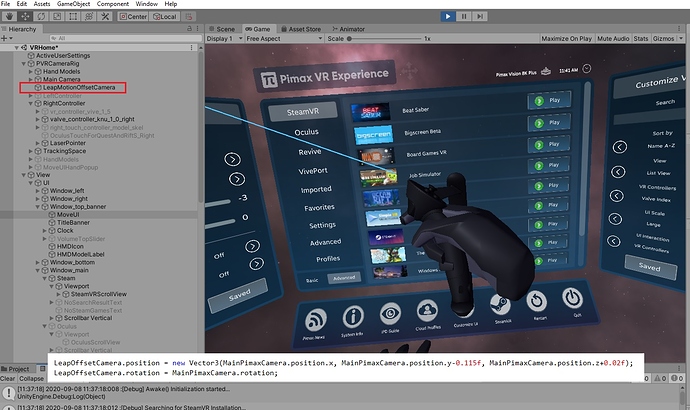Click the plus create object button in Hierarchy
This screenshot has width=690, height=410.
point(7,38)
